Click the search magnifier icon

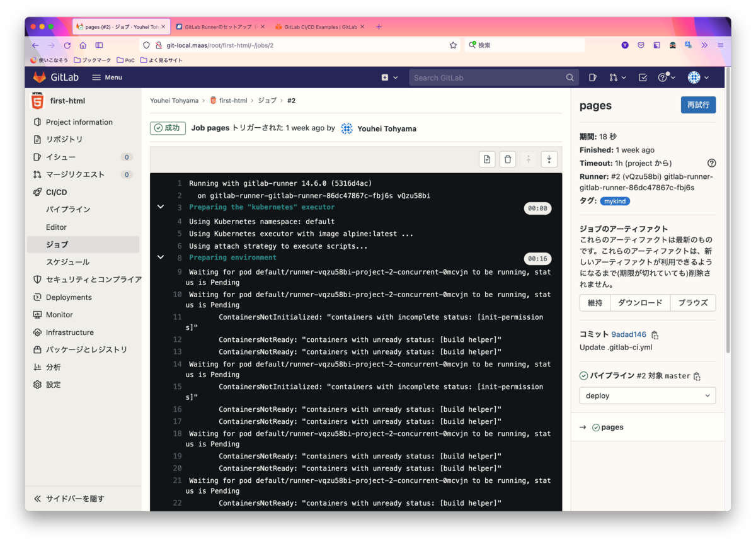click(570, 77)
